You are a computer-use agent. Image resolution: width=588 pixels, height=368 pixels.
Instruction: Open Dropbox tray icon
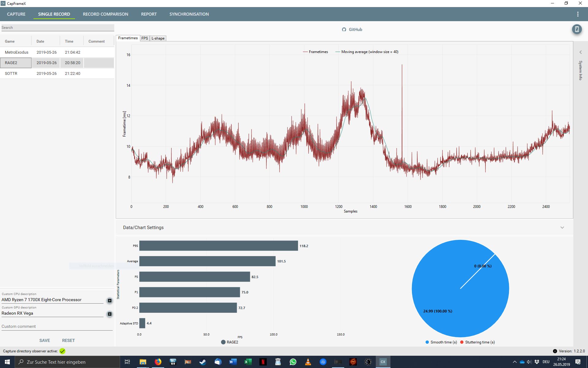tap(537, 362)
